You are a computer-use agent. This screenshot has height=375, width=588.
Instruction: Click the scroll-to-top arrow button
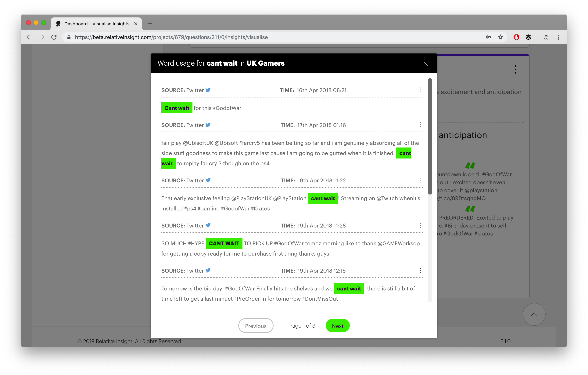pos(534,314)
